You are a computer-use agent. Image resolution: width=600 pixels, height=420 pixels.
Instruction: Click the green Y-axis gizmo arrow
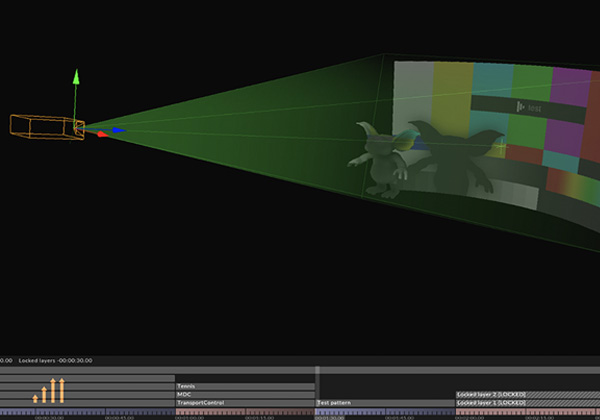pyautogui.click(x=75, y=78)
